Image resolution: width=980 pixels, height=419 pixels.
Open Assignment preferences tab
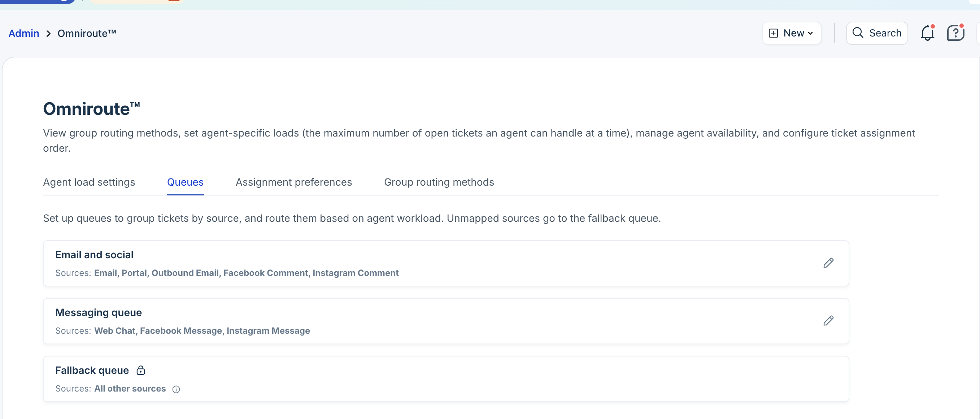click(293, 182)
